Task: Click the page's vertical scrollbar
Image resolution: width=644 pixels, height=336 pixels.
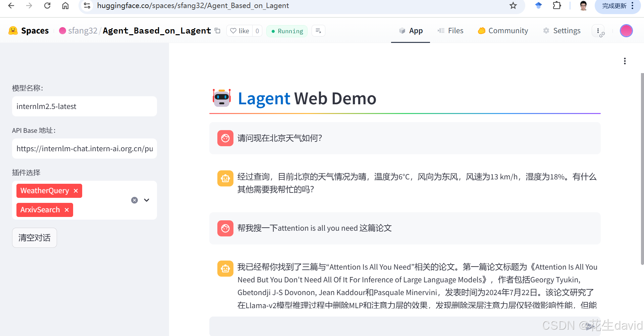Action: [642, 169]
